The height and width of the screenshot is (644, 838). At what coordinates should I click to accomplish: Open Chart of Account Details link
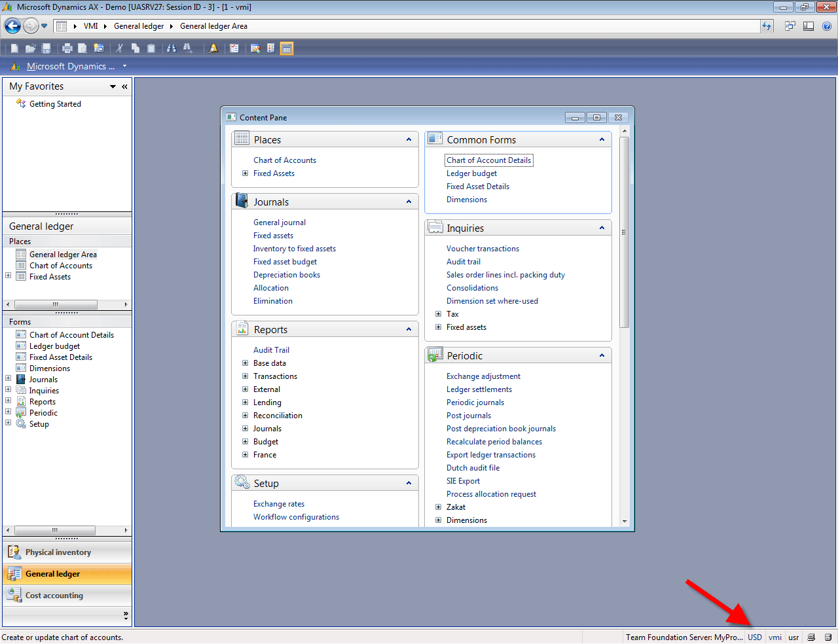[x=489, y=160]
